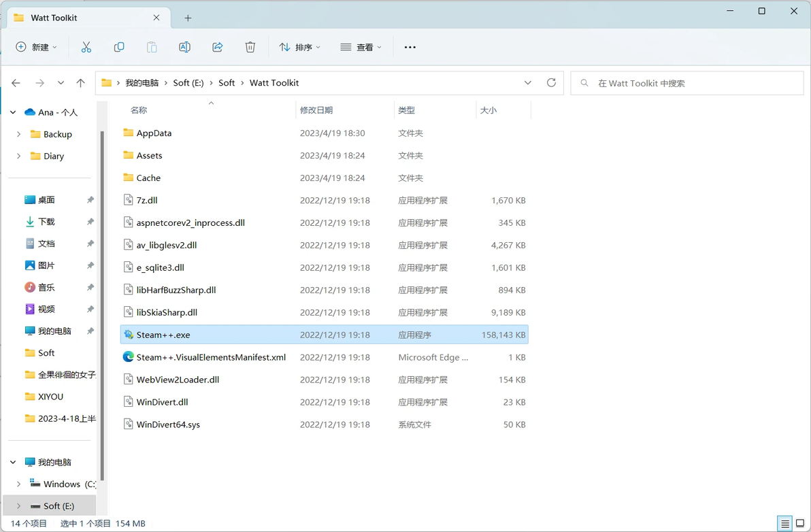The width and height of the screenshot is (811, 532).
Task: Open the three-dot more options menu
Action: [410, 47]
